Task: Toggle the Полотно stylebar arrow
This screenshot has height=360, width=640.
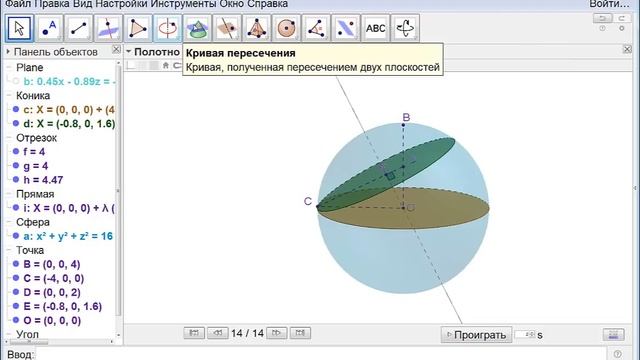Action: click(x=129, y=52)
